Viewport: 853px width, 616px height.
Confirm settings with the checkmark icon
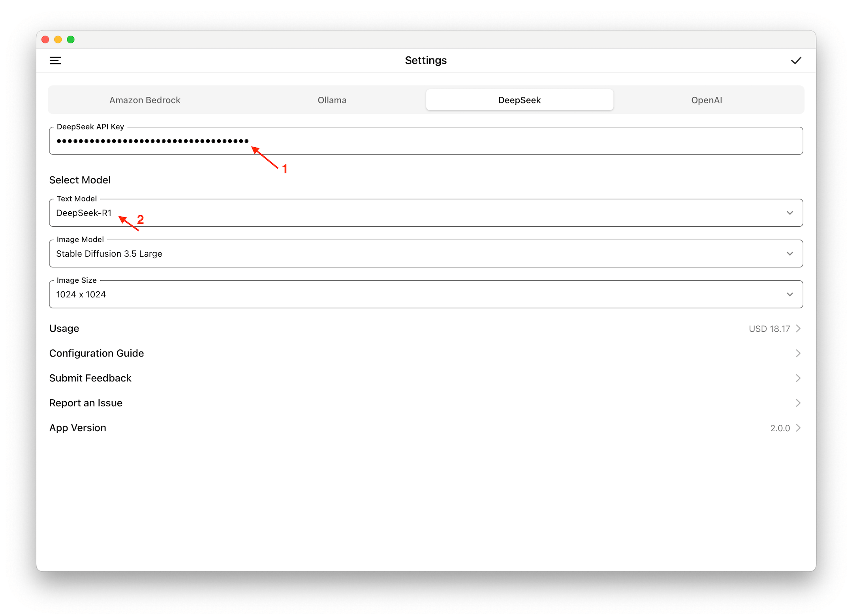pos(796,60)
